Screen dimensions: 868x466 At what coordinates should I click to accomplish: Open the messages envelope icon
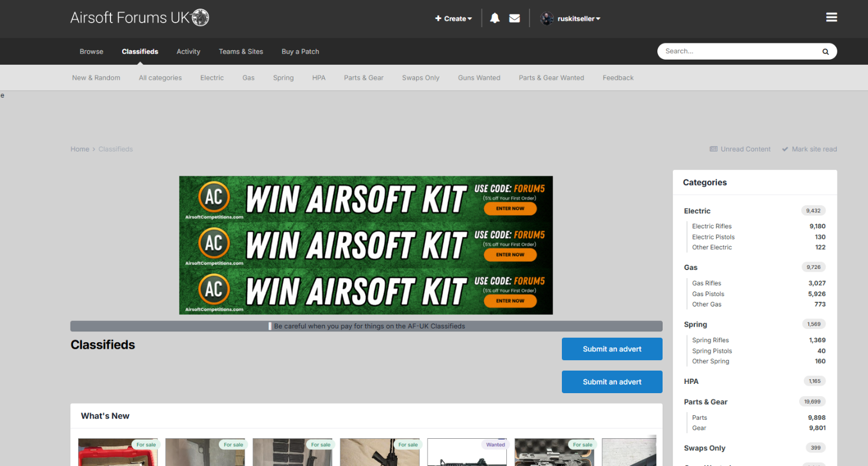(x=514, y=19)
